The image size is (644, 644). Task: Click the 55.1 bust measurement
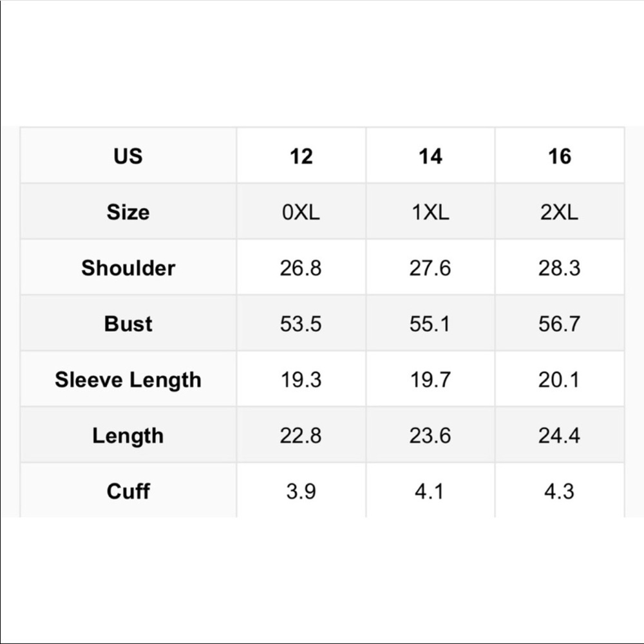tap(430, 324)
